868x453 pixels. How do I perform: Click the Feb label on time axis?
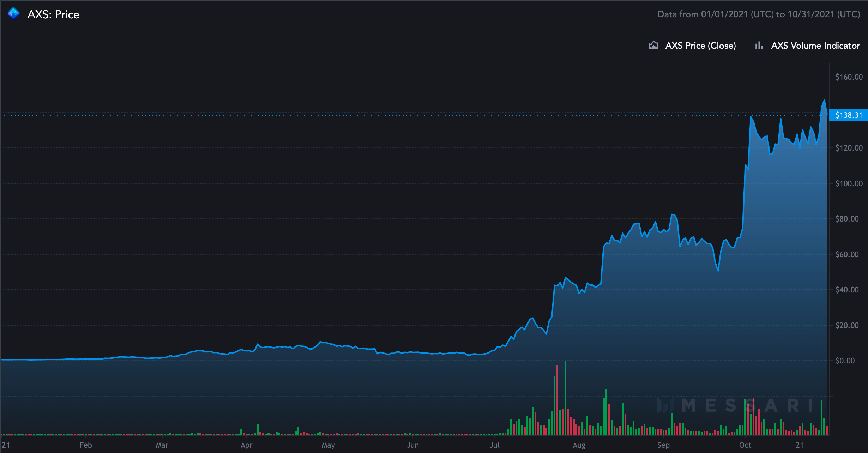[x=86, y=445]
